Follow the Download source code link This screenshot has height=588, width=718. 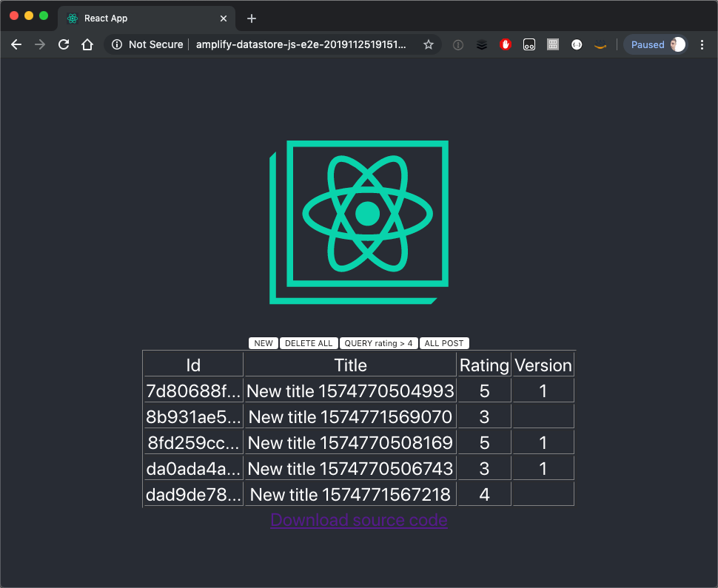click(x=359, y=520)
